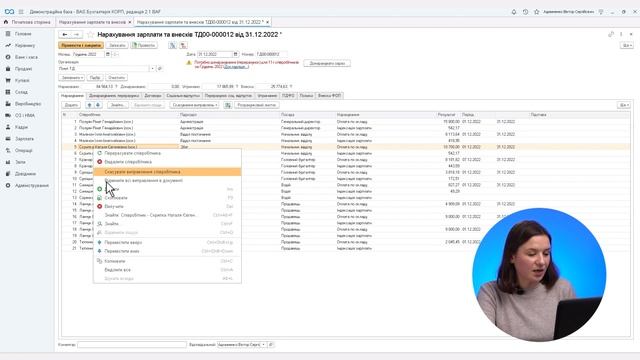Image resolution: width=640 pixels, height=360 pixels.
Task: Open the Купівлі section in sidebar
Action: click(x=22, y=80)
